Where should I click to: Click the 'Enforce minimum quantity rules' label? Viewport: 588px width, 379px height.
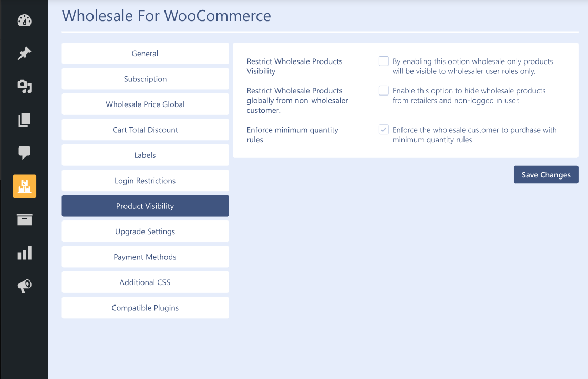pos(293,135)
